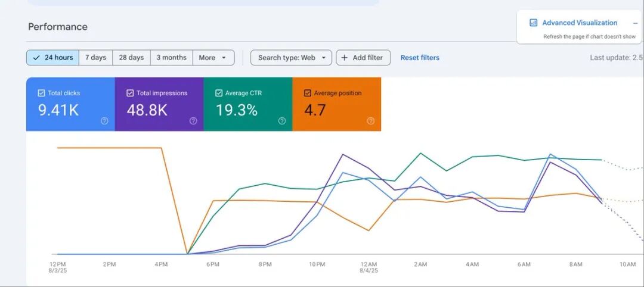Click the Refresh the page hint text
644x287 pixels.
589,36
